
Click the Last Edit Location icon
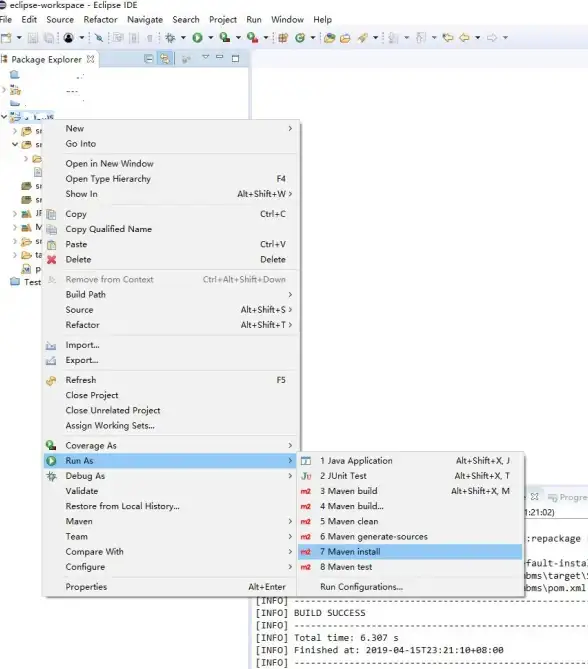[448, 38]
